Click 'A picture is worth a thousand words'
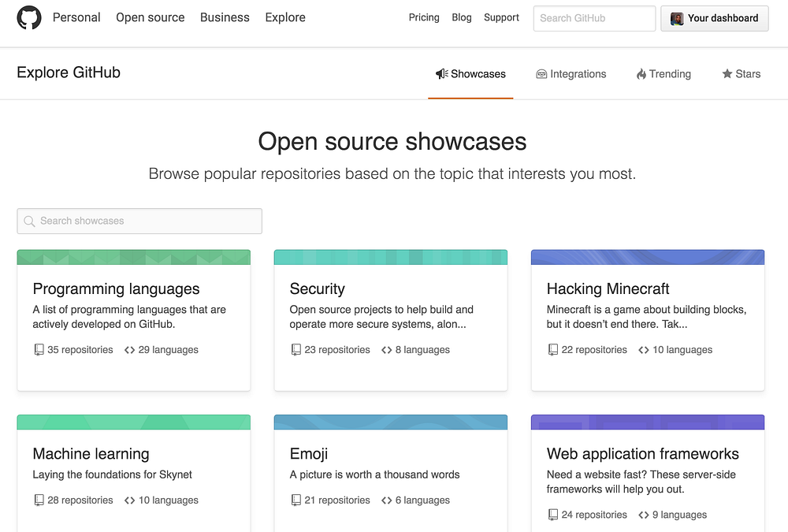Screen dimensions: 788x532 tap(374, 474)
